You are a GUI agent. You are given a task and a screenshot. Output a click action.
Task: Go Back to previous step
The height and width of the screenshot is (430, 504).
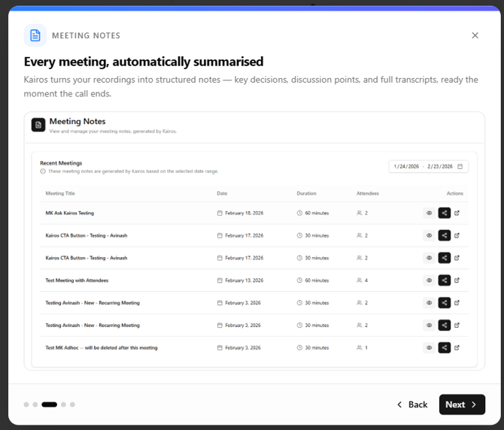click(412, 404)
